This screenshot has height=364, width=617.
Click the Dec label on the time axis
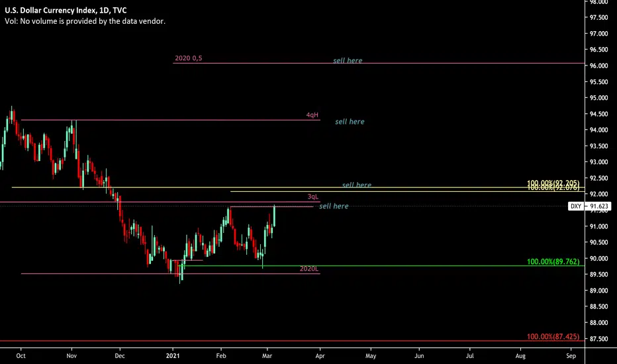pyautogui.click(x=120, y=356)
